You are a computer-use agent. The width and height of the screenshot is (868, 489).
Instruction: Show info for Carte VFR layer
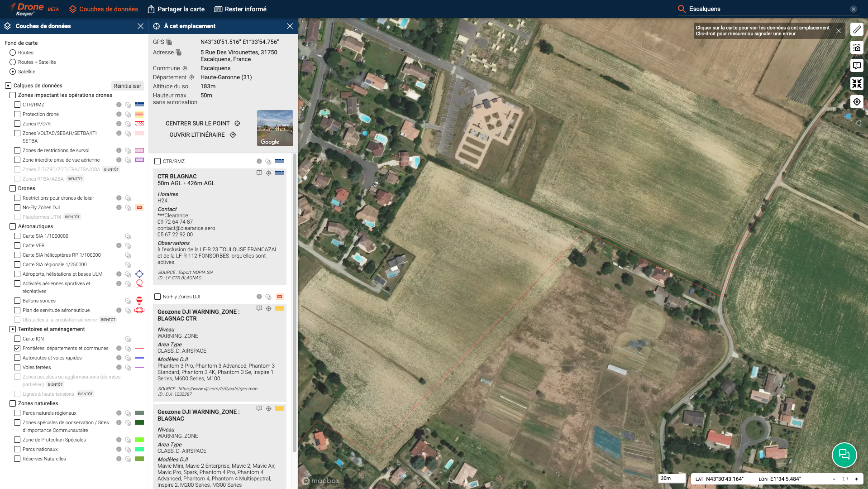(119, 245)
